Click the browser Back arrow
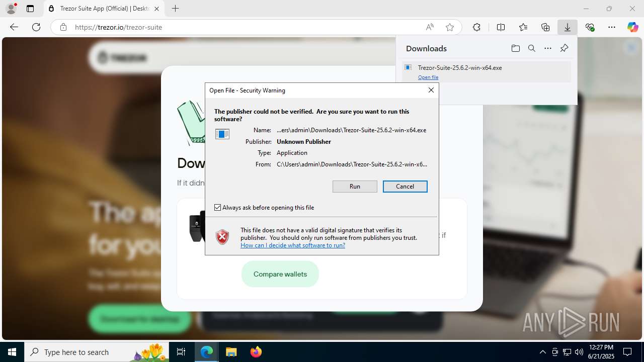Screen dimensions: 644x362 tap(14, 27)
